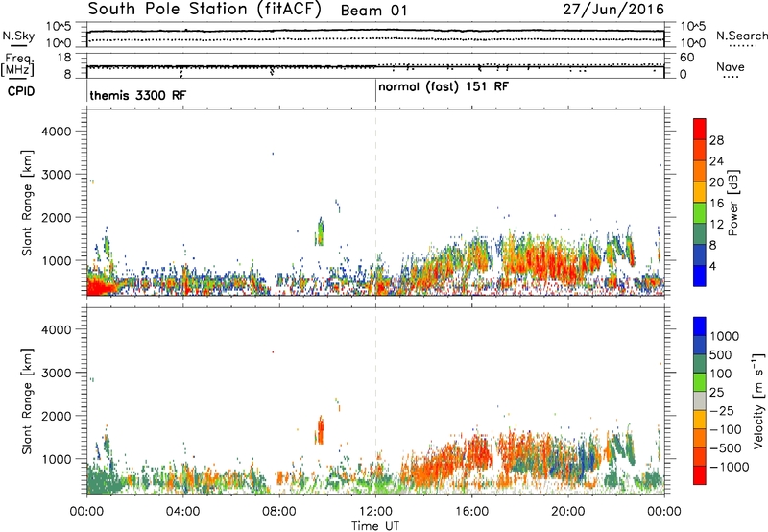Viewport: 768px width, 532px height.
Task: Click the "12:00" time tick label
Action: click(375, 512)
